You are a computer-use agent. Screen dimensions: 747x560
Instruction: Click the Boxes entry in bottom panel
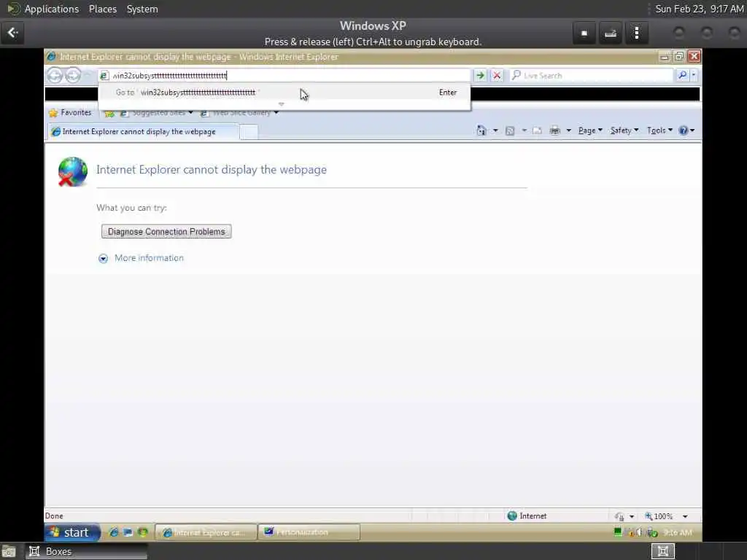[86, 551]
